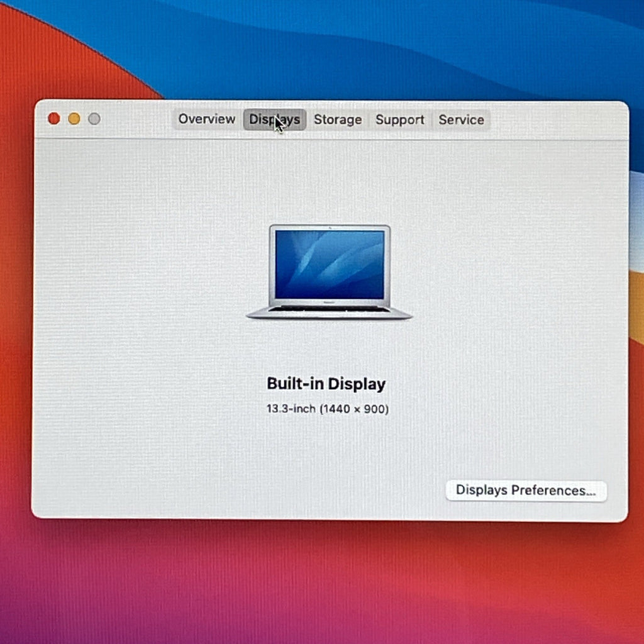Click the title bar right of Service tab
This screenshot has width=644, height=644.
pyautogui.click(x=558, y=120)
